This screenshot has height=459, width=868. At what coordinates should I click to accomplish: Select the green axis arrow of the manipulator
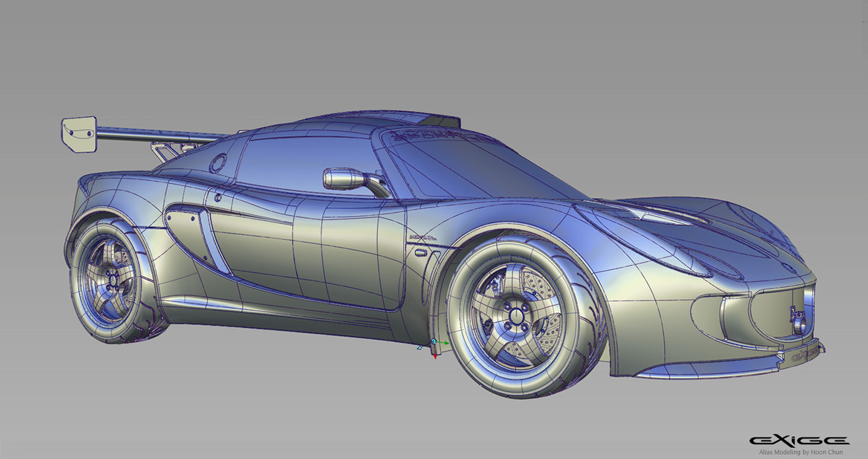coord(447,343)
